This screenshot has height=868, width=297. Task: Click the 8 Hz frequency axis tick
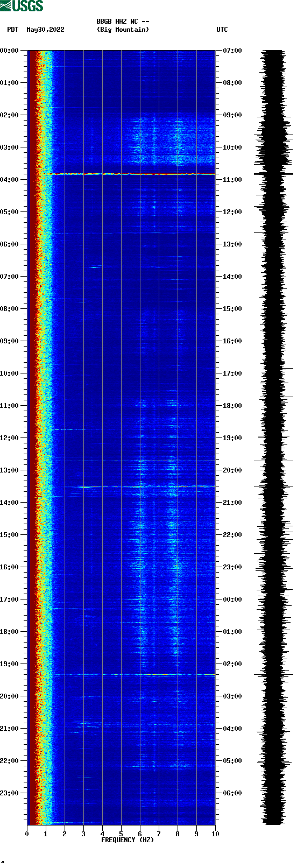click(x=178, y=834)
